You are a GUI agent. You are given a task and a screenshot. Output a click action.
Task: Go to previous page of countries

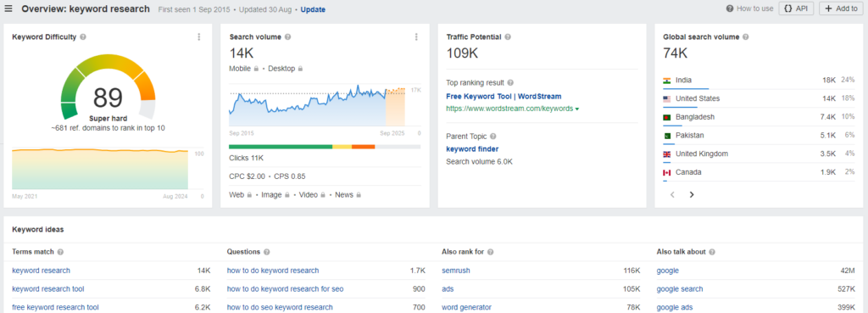672,194
